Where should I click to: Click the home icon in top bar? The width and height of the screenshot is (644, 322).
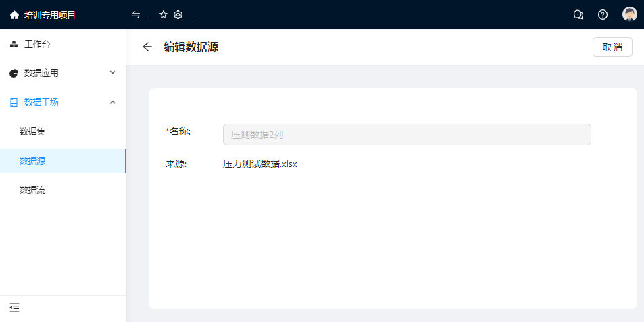coord(14,14)
